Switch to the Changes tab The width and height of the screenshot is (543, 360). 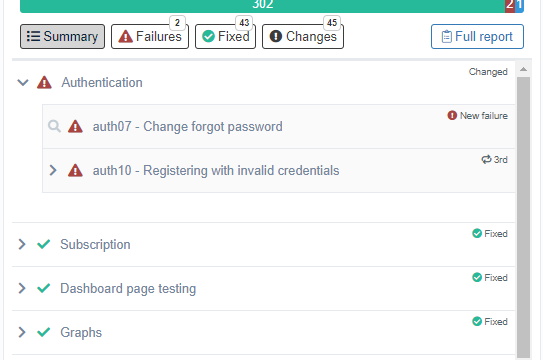point(303,36)
